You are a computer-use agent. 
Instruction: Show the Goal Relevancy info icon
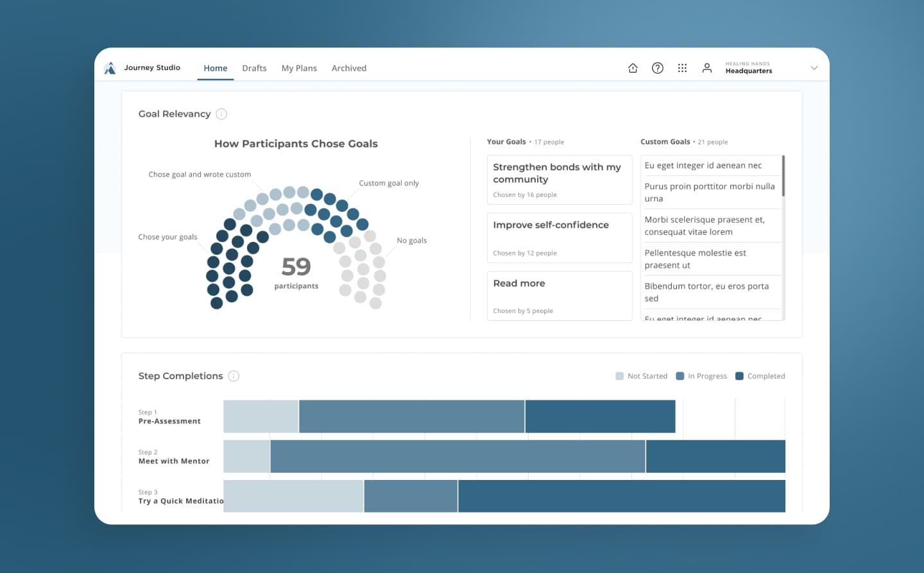coord(221,114)
